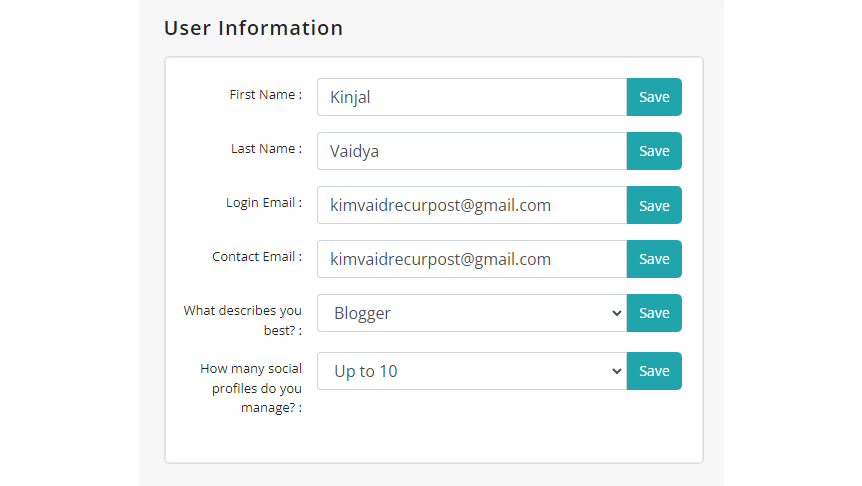This screenshot has height=486, width=862.
Task: Focus the First Name field containing Kinjal
Action: pos(472,97)
